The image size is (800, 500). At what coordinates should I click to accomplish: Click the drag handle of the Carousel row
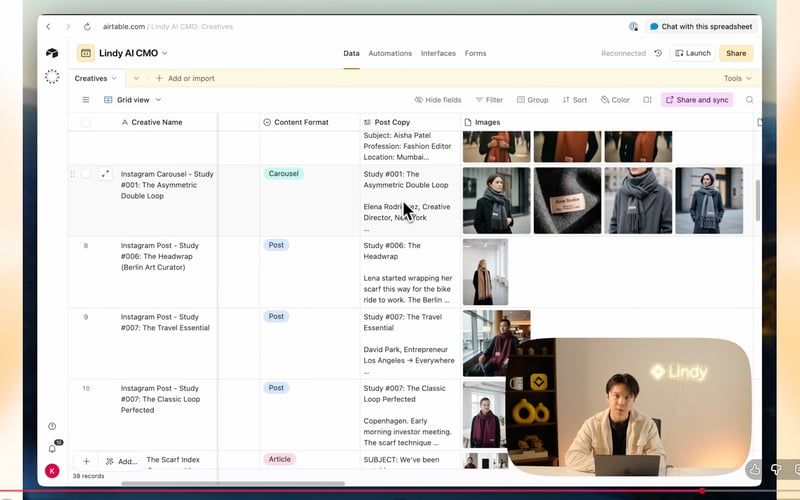click(x=72, y=174)
